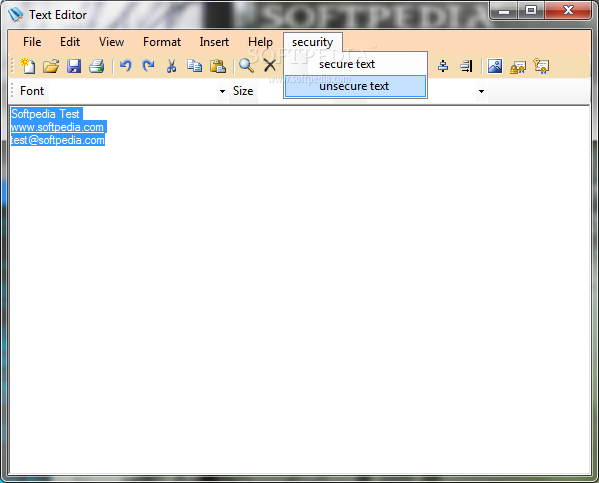599x483 pixels.
Task: Open the View menu
Action: coord(111,42)
